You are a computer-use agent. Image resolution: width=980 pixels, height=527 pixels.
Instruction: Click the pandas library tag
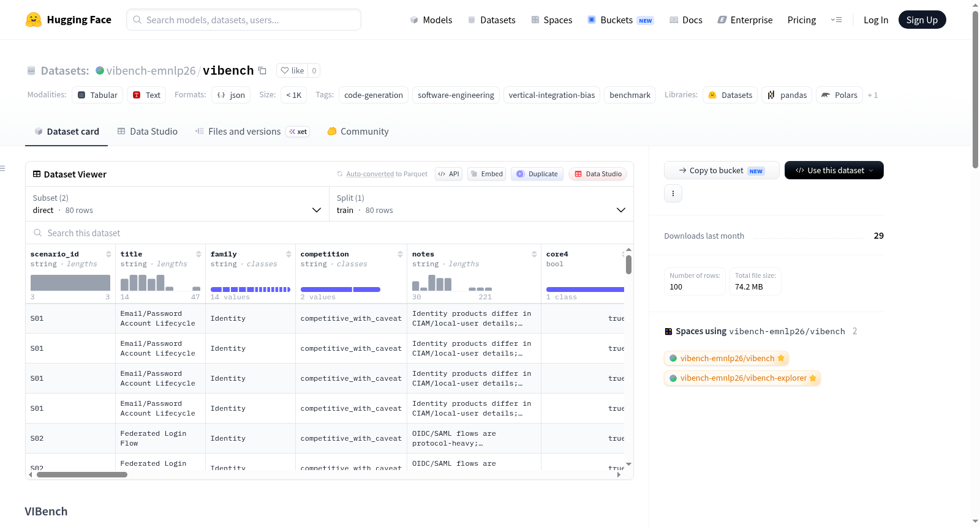click(x=787, y=95)
